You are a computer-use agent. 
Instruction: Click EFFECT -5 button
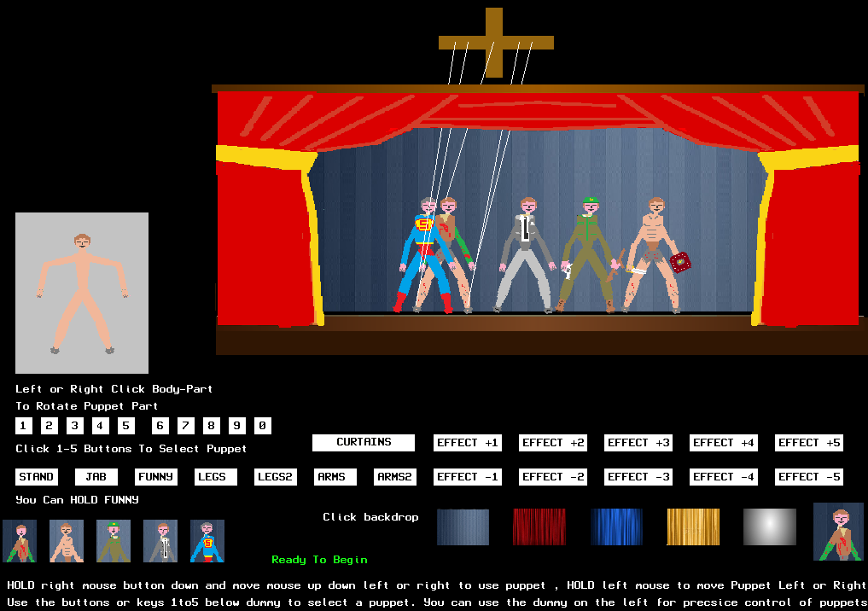point(809,477)
